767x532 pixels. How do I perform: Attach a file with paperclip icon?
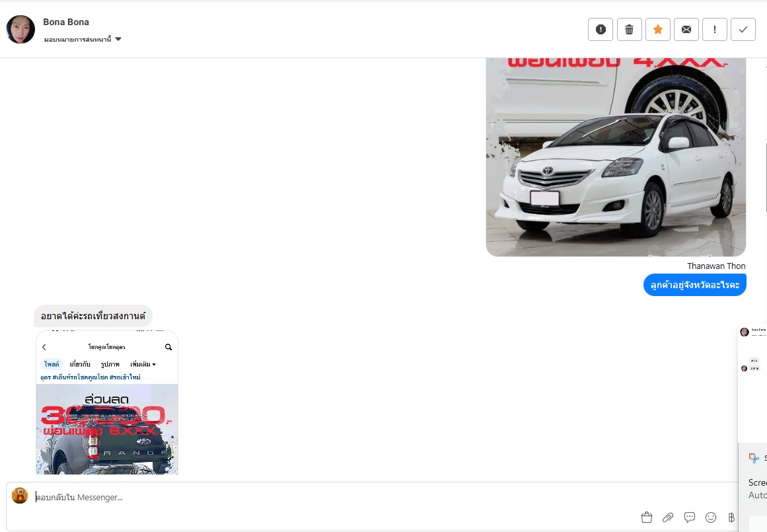pos(668,517)
